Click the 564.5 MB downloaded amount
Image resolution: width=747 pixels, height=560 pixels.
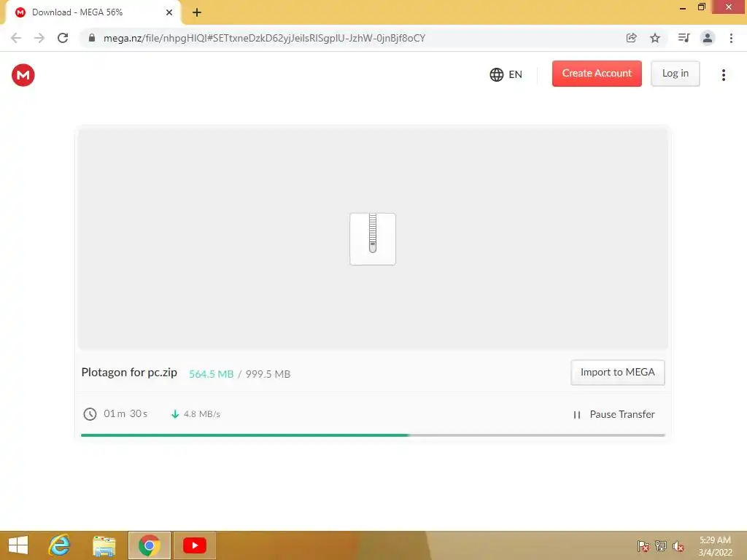point(211,374)
